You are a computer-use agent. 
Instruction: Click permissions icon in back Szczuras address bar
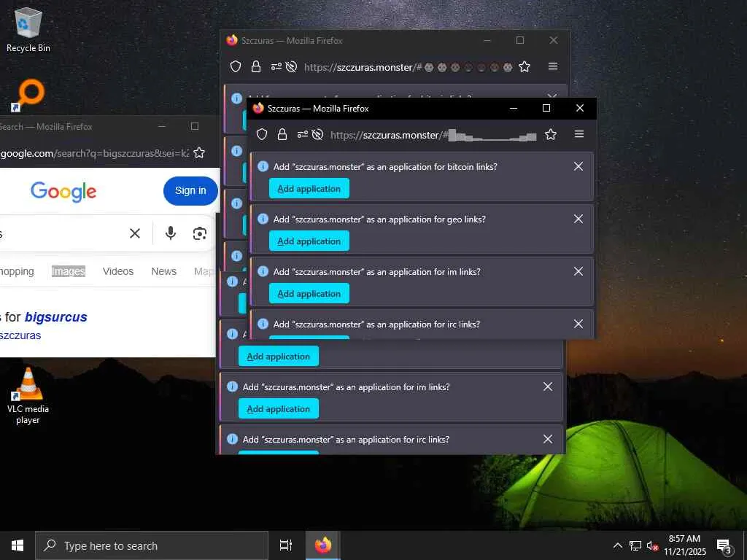[x=276, y=66]
